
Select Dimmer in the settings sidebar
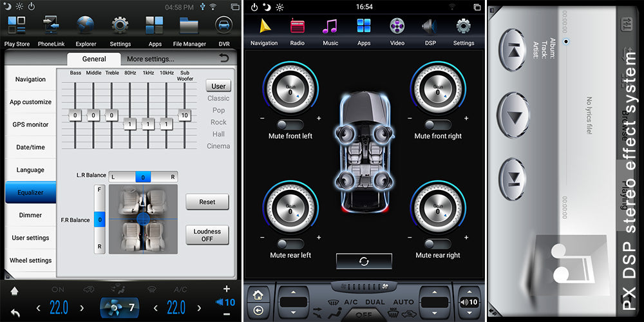click(30, 215)
